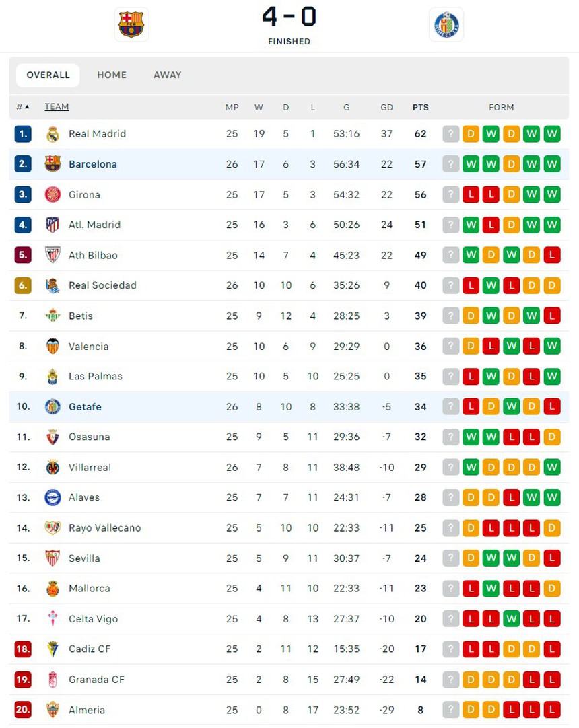Screen dimensions: 579x728
Task: Select the OVERALL tab
Action: pyautogui.click(x=47, y=75)
